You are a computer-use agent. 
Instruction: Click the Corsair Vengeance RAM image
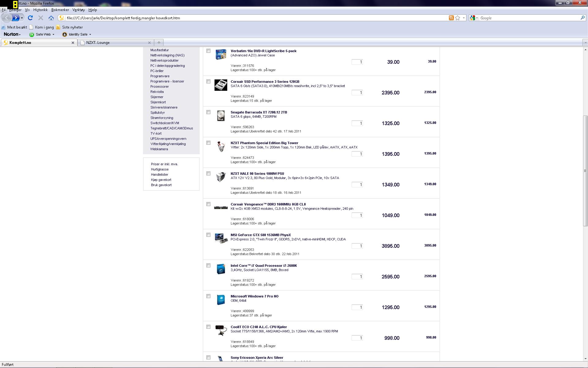pos(221,208)
